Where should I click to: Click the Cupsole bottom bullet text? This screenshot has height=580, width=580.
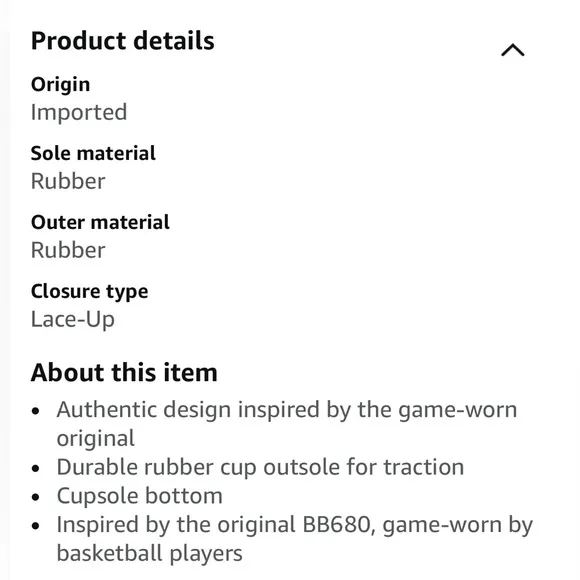pyautogui.click(x=139, y=496)
